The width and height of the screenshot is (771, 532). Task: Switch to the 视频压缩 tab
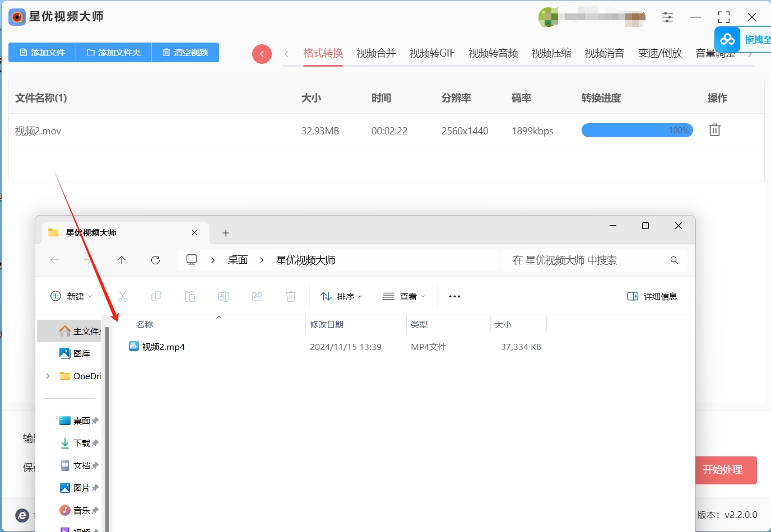click(551, 53)
